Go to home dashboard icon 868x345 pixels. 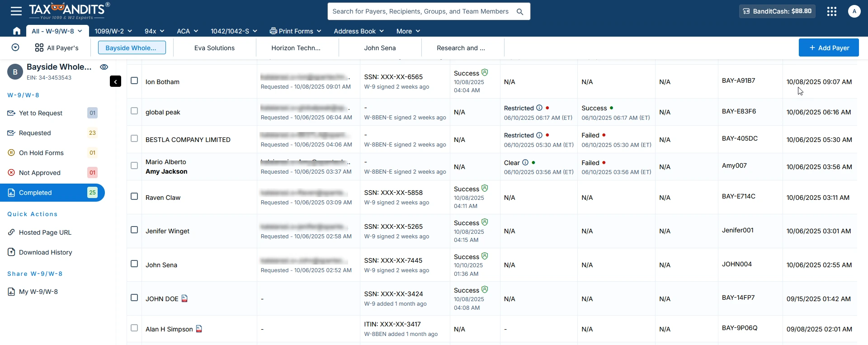[x=17, y=31]
